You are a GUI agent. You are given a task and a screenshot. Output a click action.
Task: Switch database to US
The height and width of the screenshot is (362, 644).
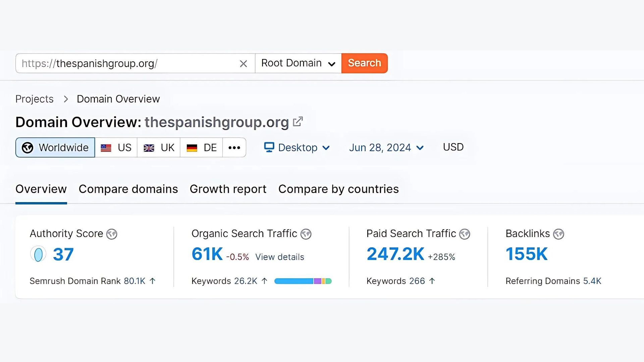[116, 147]
